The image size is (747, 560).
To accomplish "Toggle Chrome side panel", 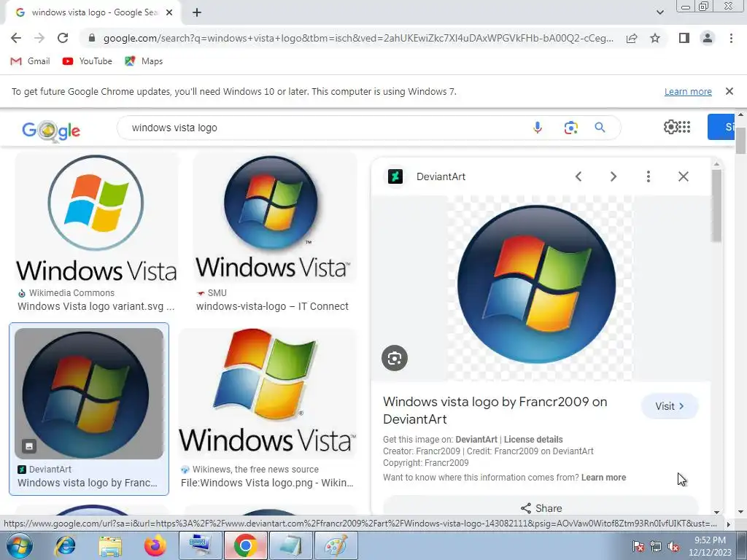I will pos(684,38).
